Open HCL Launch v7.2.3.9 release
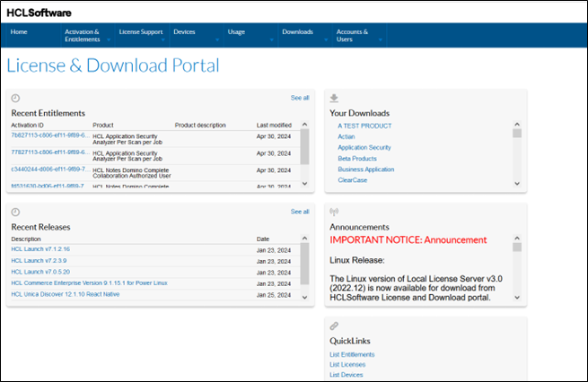 (39, 260)
